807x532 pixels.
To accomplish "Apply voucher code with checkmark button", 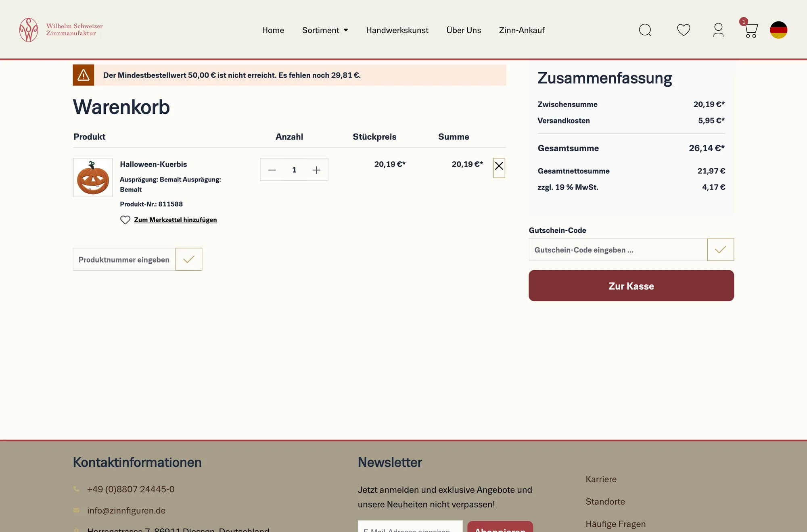I will click(x=721, y=250).
